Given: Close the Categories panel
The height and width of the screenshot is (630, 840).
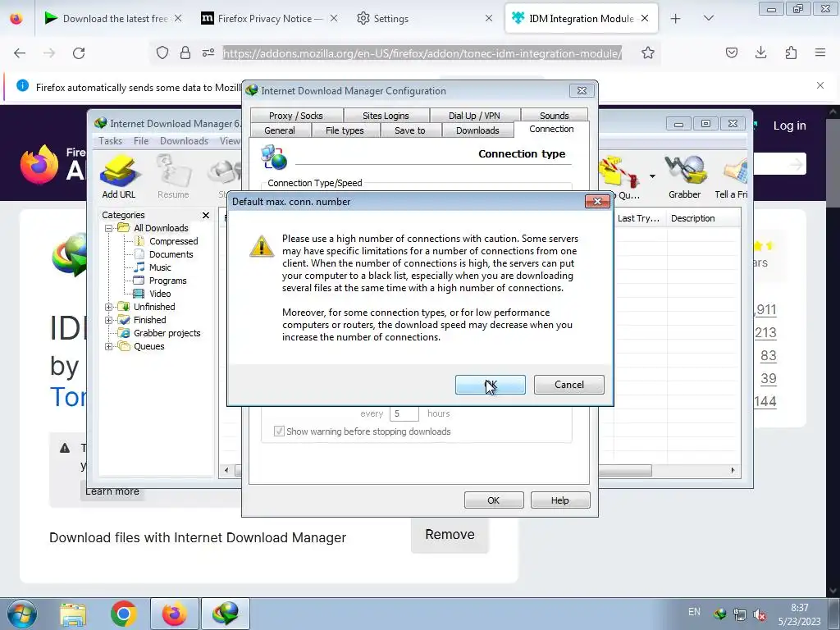Looking at the screenshot, I should 206,216.
